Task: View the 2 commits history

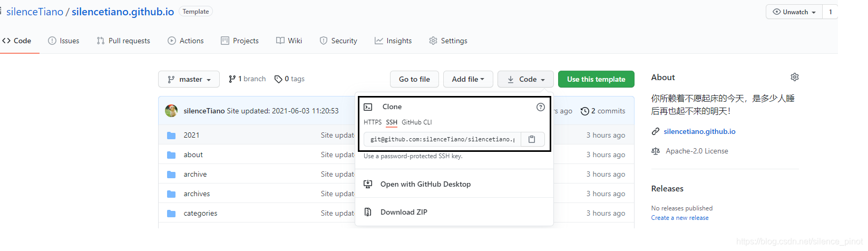Action: [x=603, y=111]
